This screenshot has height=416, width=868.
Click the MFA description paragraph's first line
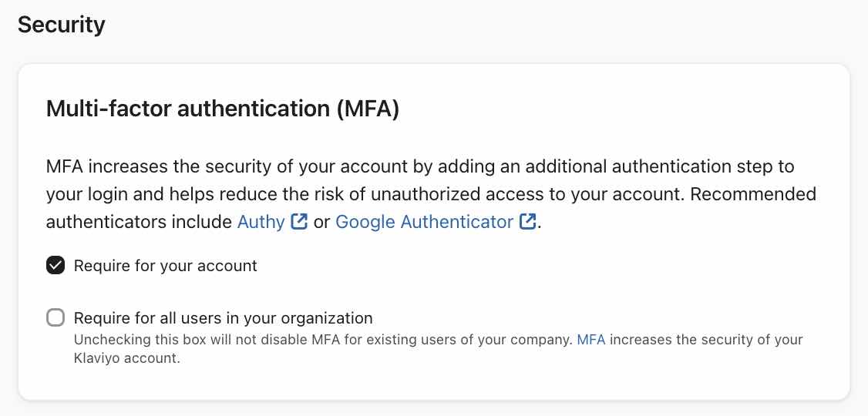(420, 166)
